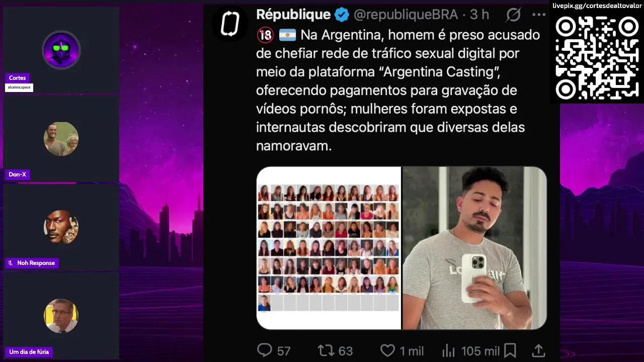Bookmark the République post
Image resolution: width=644 pixels, height=362 pixels.
[510, 350]
